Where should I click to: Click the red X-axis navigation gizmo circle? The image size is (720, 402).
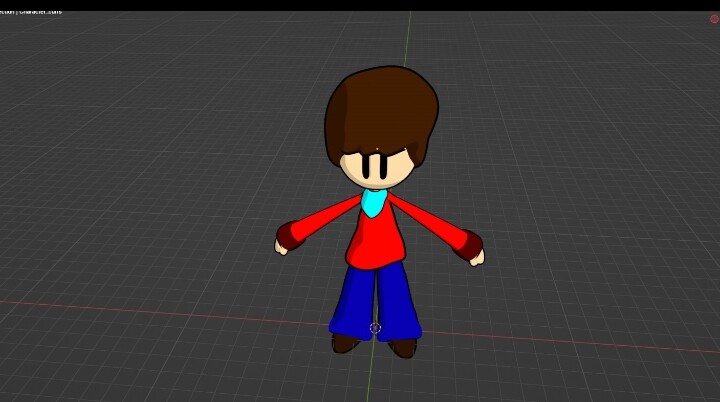coord(714,19)
